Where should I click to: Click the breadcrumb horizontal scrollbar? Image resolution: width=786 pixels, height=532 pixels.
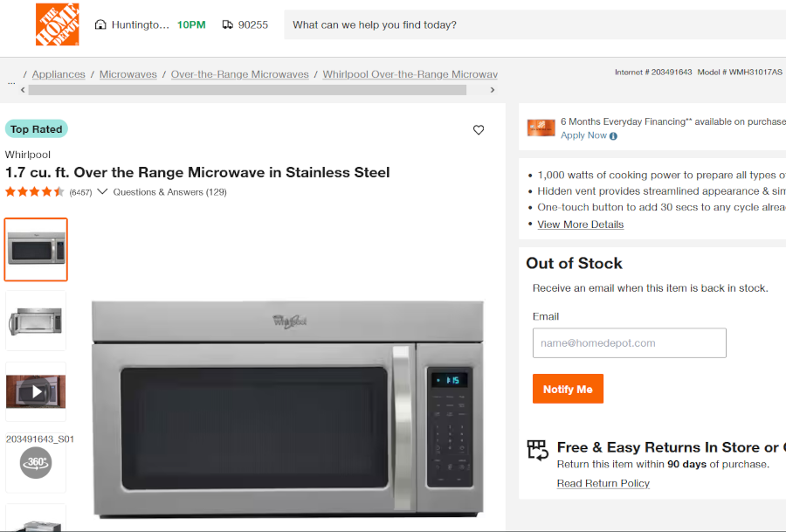point(247,90)
